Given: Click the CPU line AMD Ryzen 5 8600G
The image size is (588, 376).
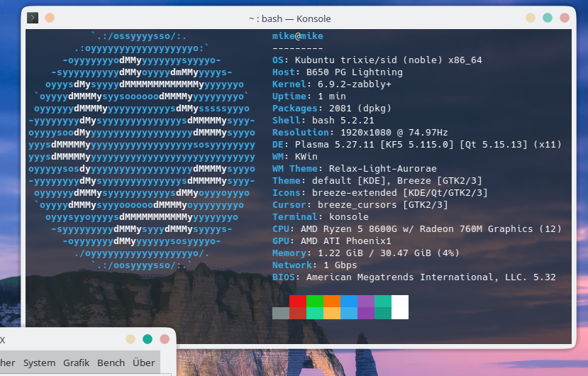Looking at the screenshot, I should coord(416,228).
